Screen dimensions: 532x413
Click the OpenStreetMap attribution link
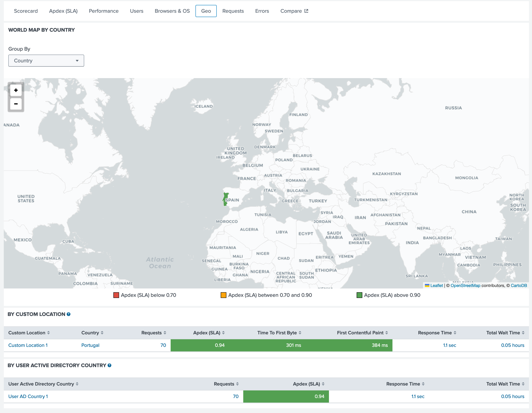465,285
